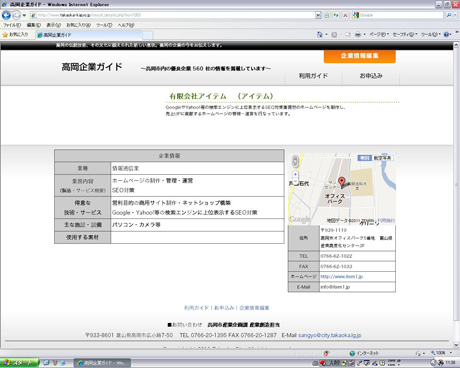The height and width of the screenshot is (368, 460).
Task: Open search provider dropdown arrow
Action: point(455,15)
